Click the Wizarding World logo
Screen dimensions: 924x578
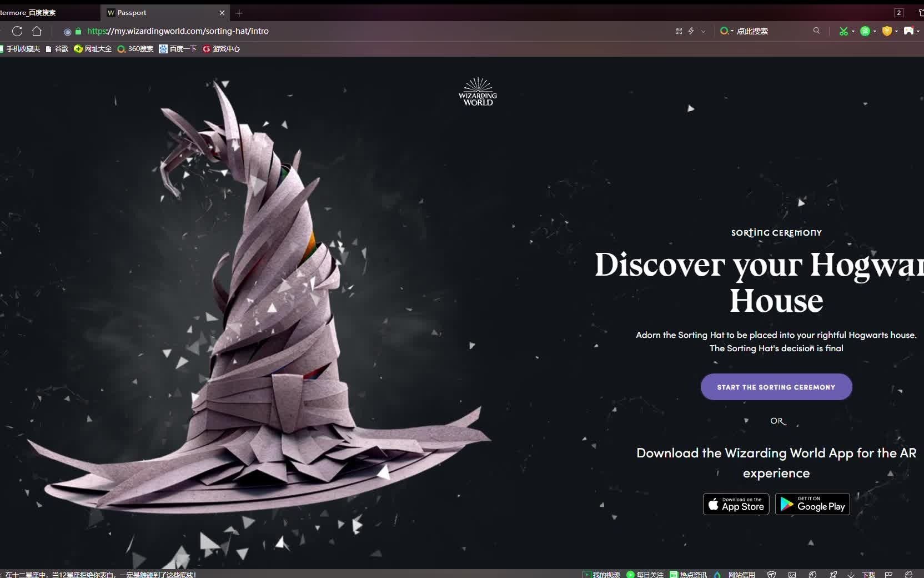[x=478, y=92]
